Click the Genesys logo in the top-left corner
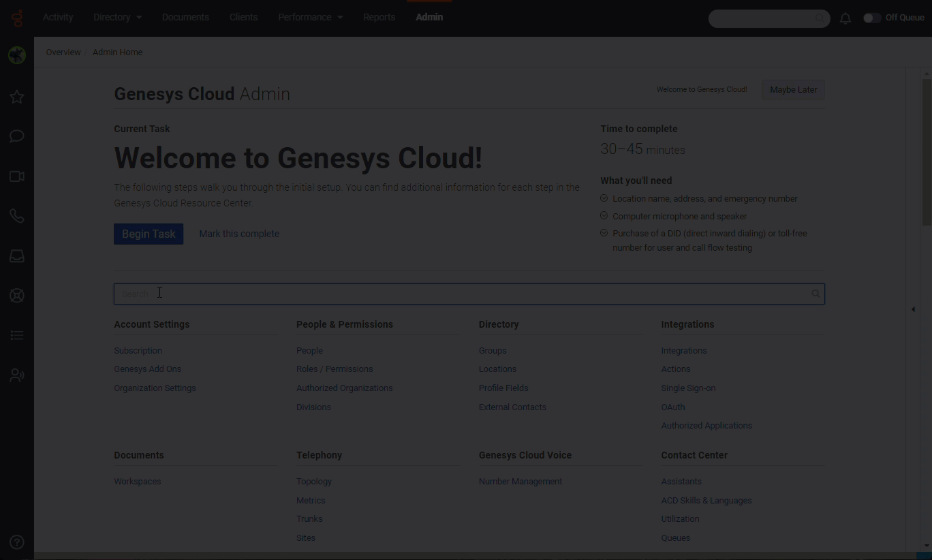Image resolution: width=932 pixels, height=560 pixels. click(x=17, y=18)
